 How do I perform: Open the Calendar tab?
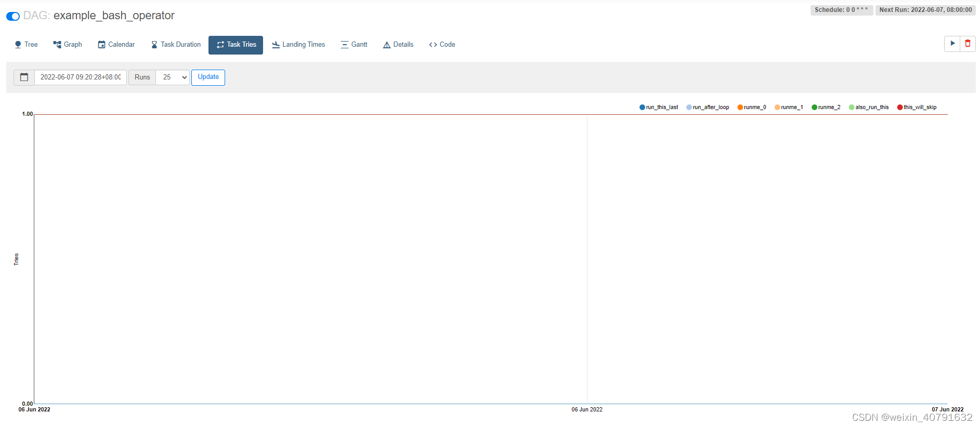coord(116,45)
